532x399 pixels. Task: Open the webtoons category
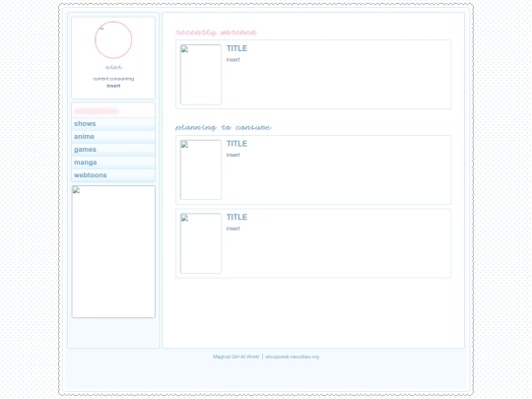point(113,175)
